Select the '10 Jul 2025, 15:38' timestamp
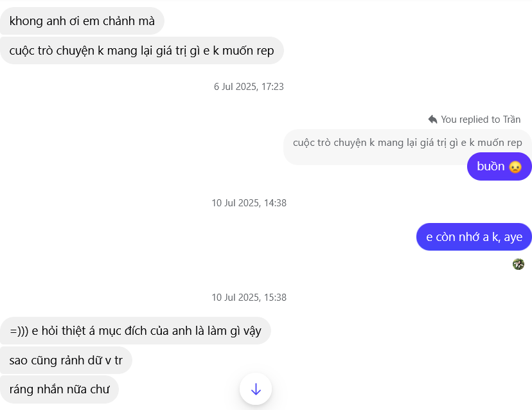 (248, 297)
